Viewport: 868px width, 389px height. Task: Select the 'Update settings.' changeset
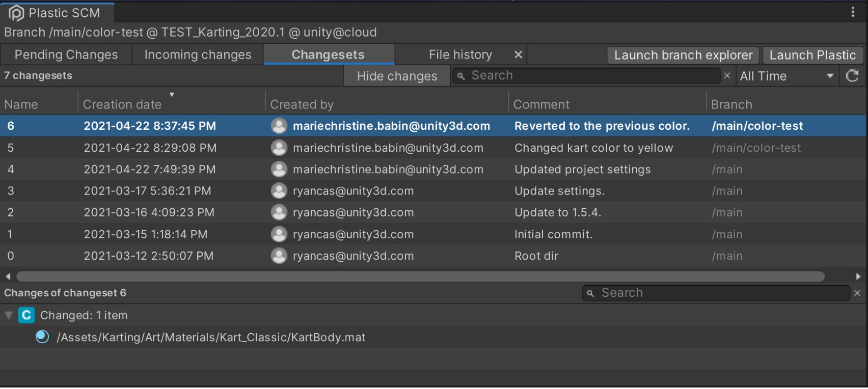[x=433, y=191]
